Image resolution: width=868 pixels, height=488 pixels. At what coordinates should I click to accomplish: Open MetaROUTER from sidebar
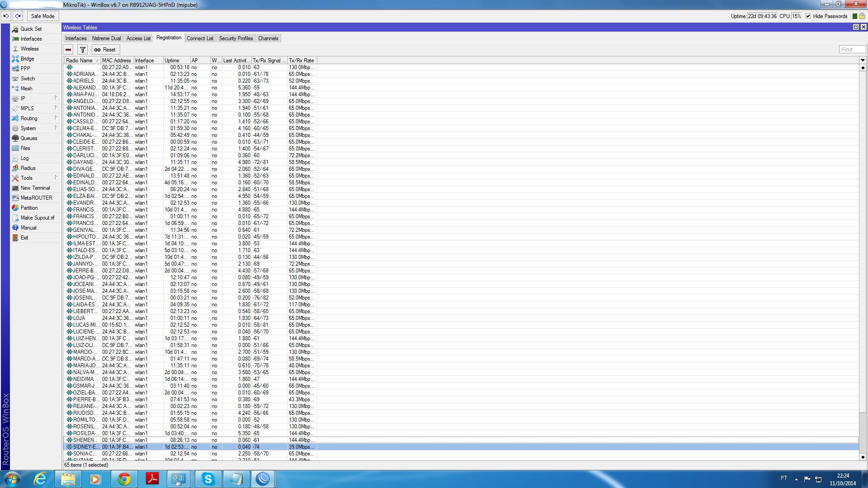pyautogui.click(x=36, y=198)
